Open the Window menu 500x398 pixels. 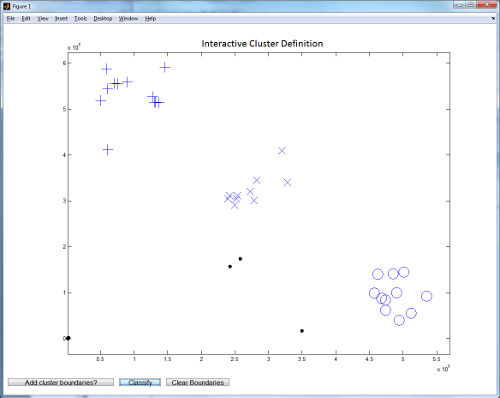pos(128,19)
